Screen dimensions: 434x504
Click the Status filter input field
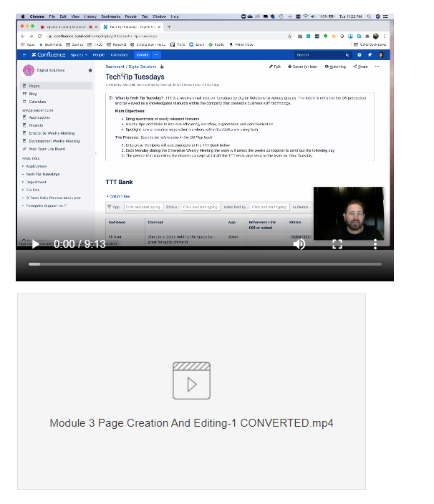click(x=201, y=207)
